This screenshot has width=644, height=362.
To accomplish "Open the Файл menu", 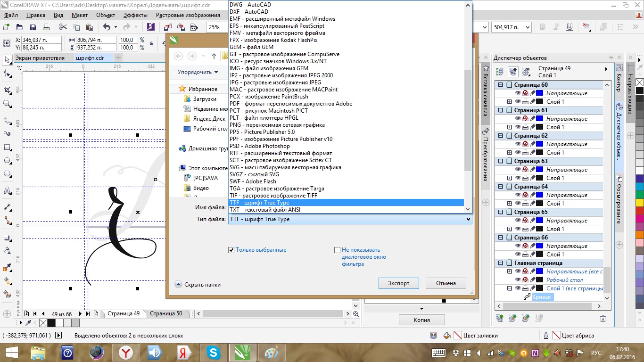I will pyautogui.click(x=12, y=15).
